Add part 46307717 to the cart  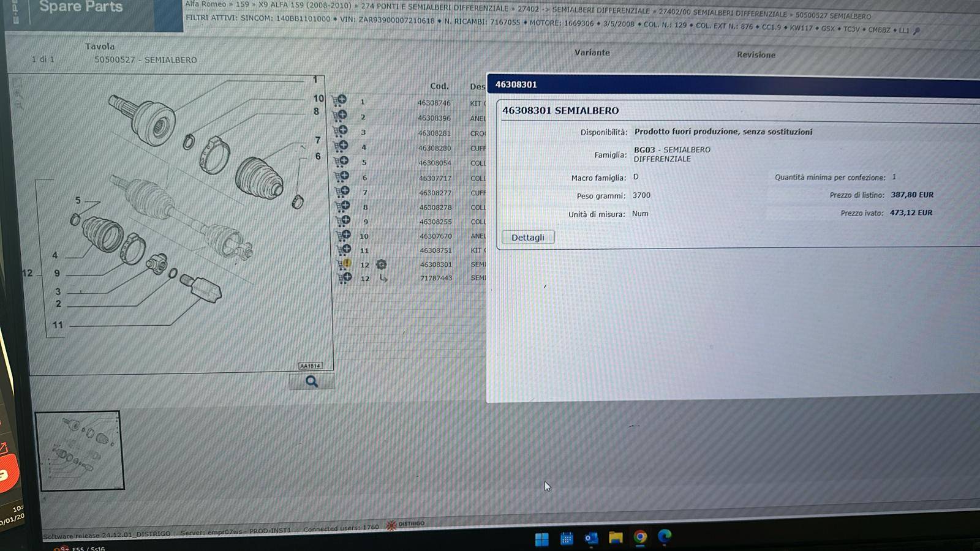point(342,176)
